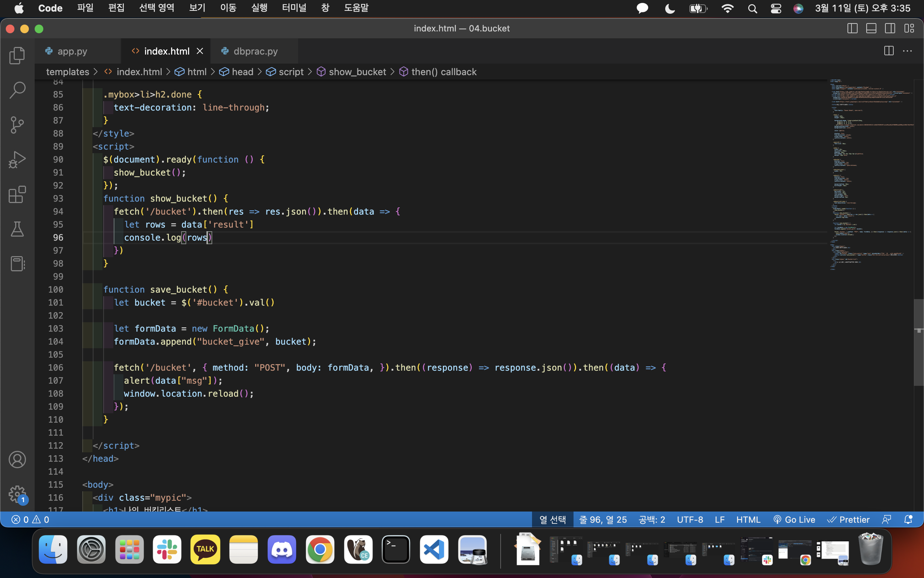Toggle column selection mode in status bar
Viewport: 924px width, 578px height.
pyautogui.click(x=553, y=519)
